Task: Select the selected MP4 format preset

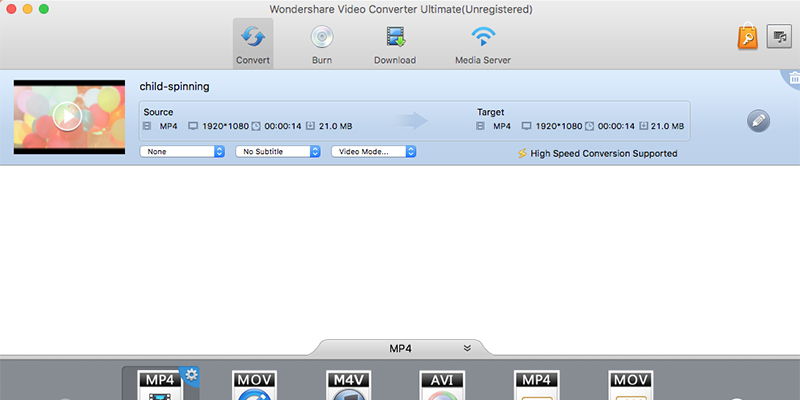Action: 160,385
